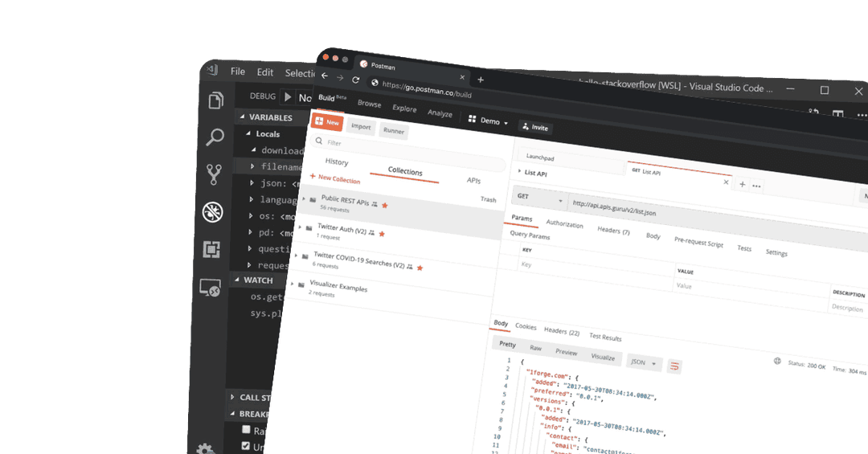The height and width of the screenshot is (454, 868).
Task: Close the GET List API request tab
Action: pos(727,182)
